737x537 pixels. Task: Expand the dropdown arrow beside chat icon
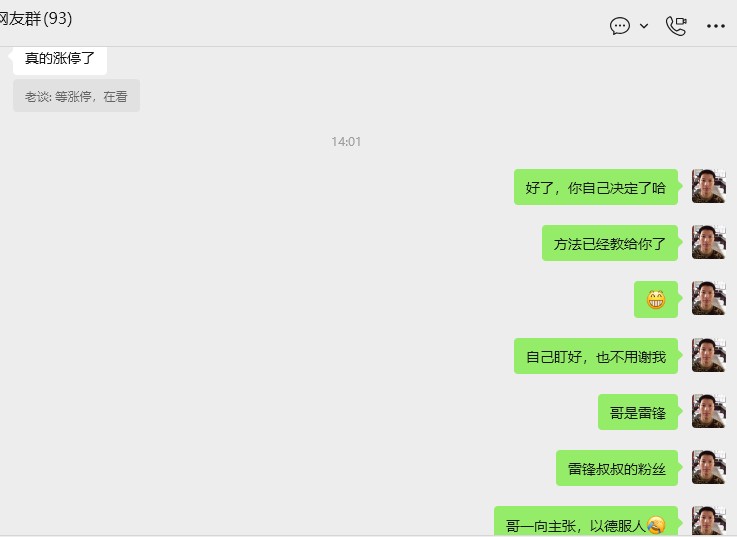[644, 26]
